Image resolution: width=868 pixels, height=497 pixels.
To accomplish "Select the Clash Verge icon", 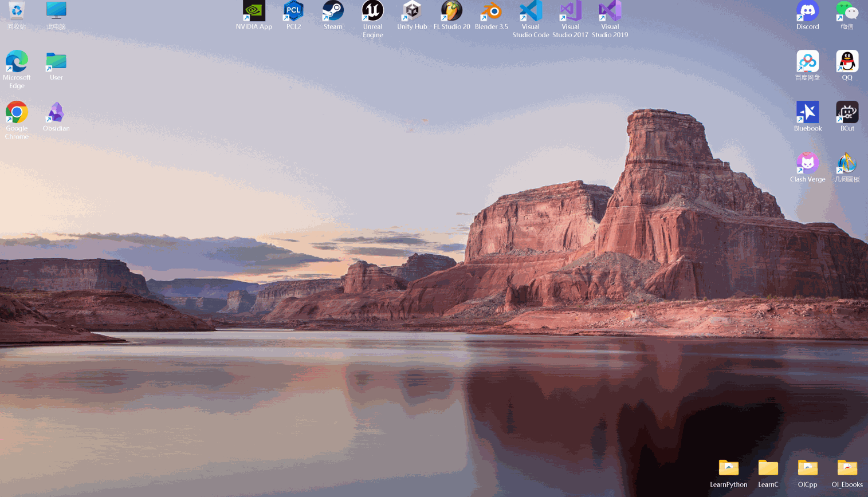I will coord(807,164).
